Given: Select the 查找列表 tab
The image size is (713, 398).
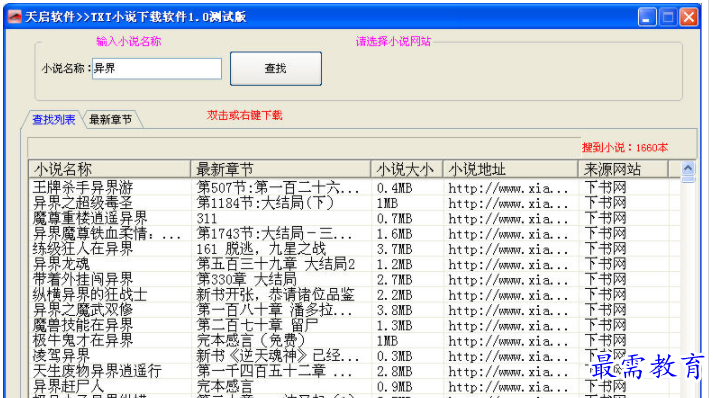Looking at the screenshot, I should (x=53, y=120).
